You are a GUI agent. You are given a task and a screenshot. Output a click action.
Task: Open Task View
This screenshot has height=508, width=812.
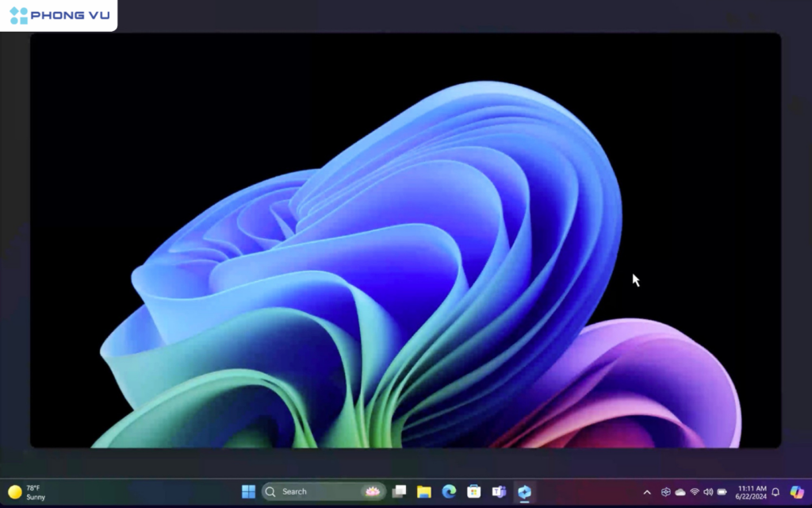point(399,491)
